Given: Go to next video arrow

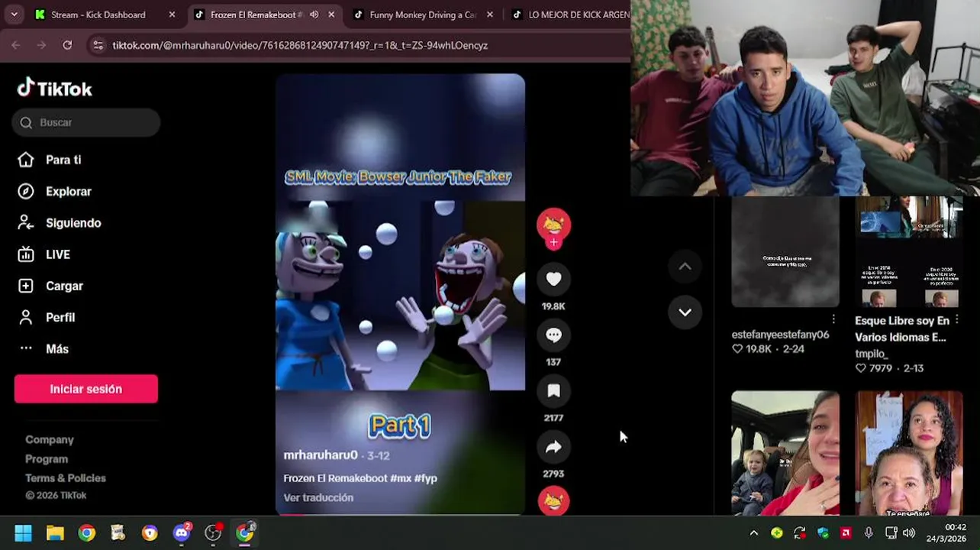Looking at the screenshot, I should pos(685,312).
